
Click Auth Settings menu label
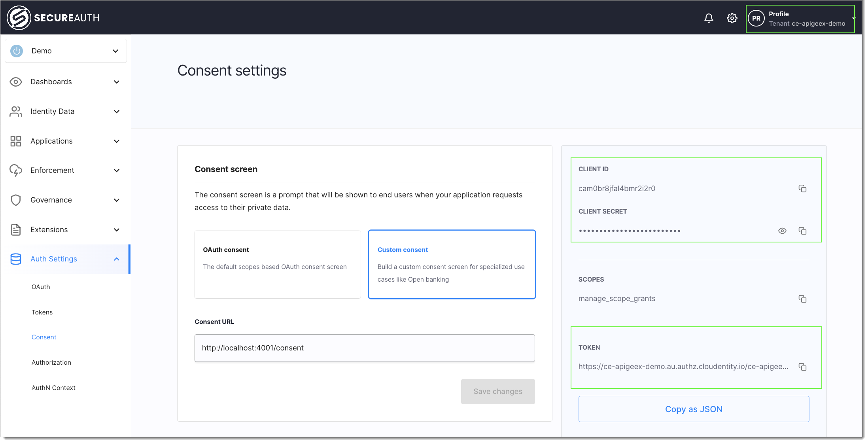[x=54, y=259]
